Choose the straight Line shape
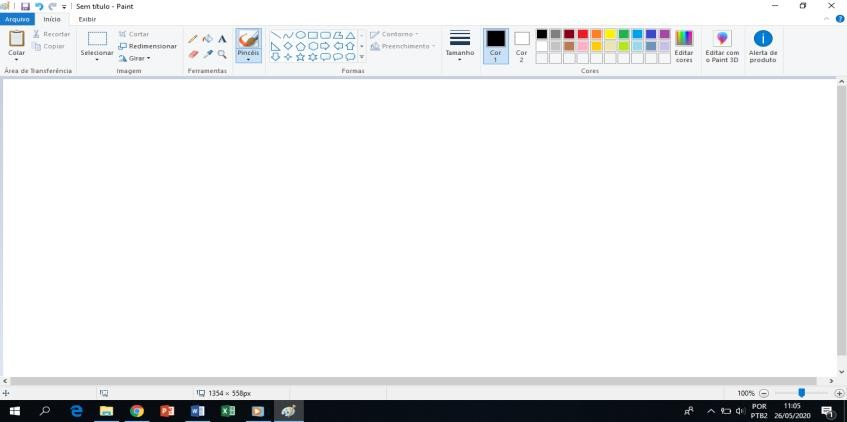The height and width of the screenshot is (422, 847). coord(275,35)
